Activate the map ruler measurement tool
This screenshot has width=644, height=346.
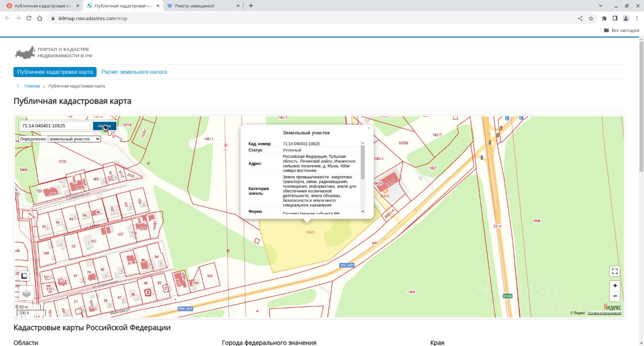point(24,276)
